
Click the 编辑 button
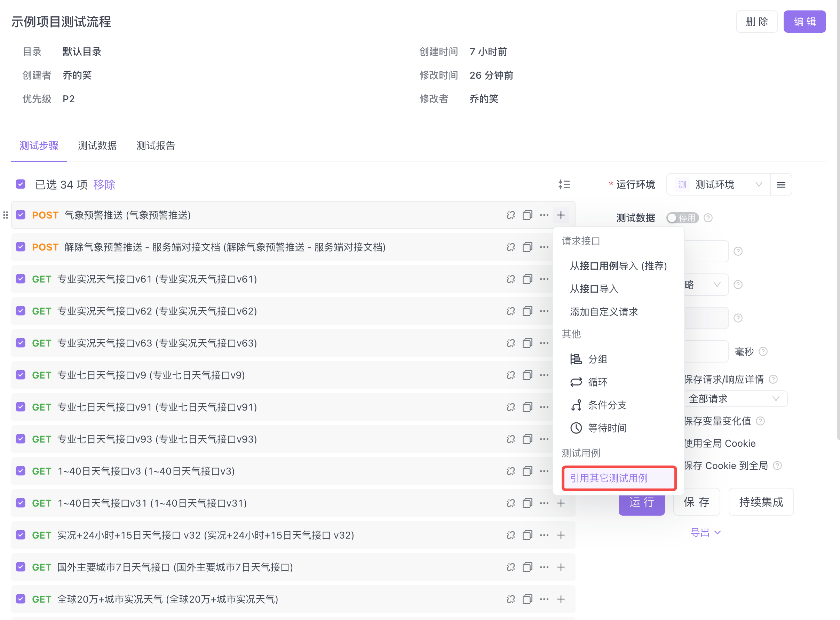(805, 22)
